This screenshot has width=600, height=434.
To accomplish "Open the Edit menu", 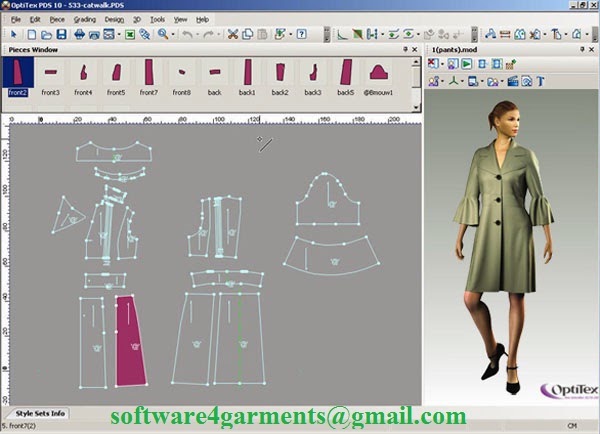I will (35, 20).
